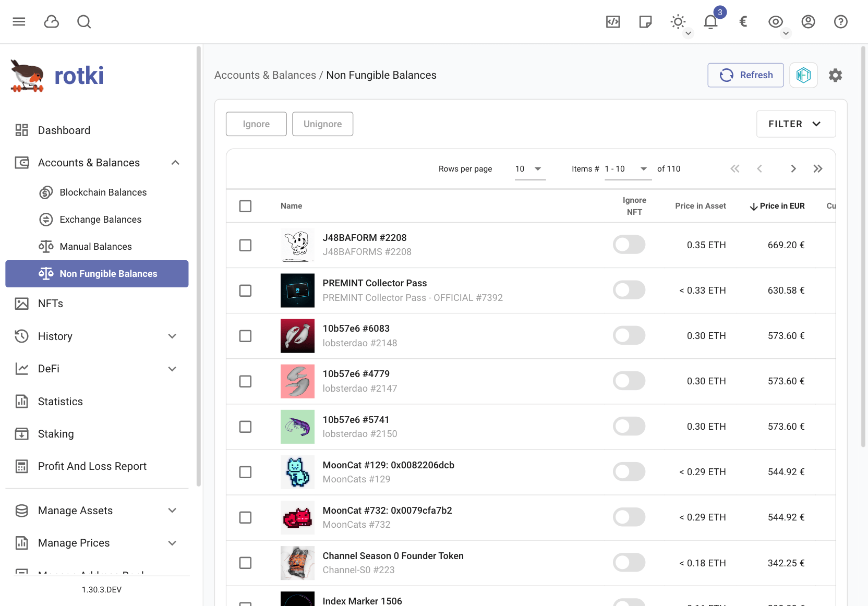This screenshot has height=606, width=868.
Task: Open the hamburger navigation menu
Action: click(x=19, y=21)
